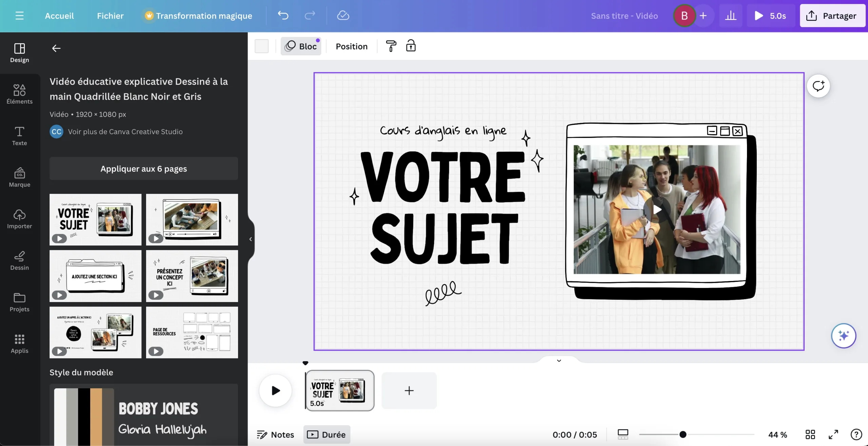Screen dimensions: 868x446
Task: Open the Importer upload panel
Action: click(19, 219)
